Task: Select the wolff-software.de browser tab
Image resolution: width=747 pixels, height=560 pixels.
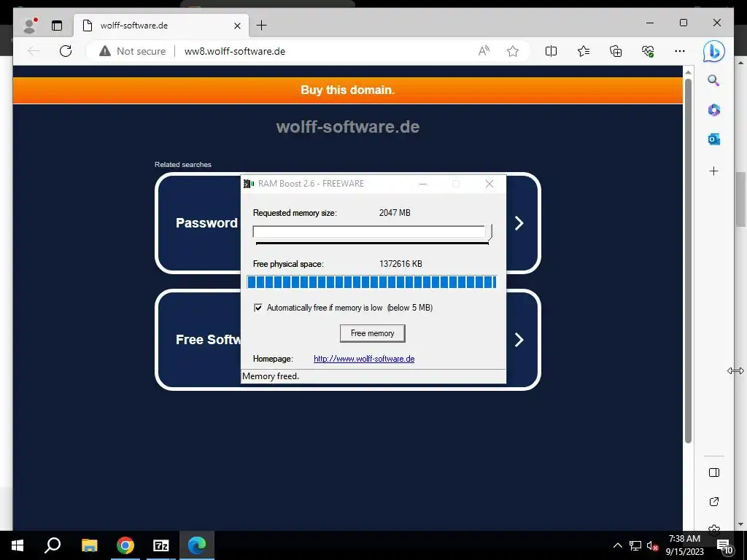Action: point(161,26)
